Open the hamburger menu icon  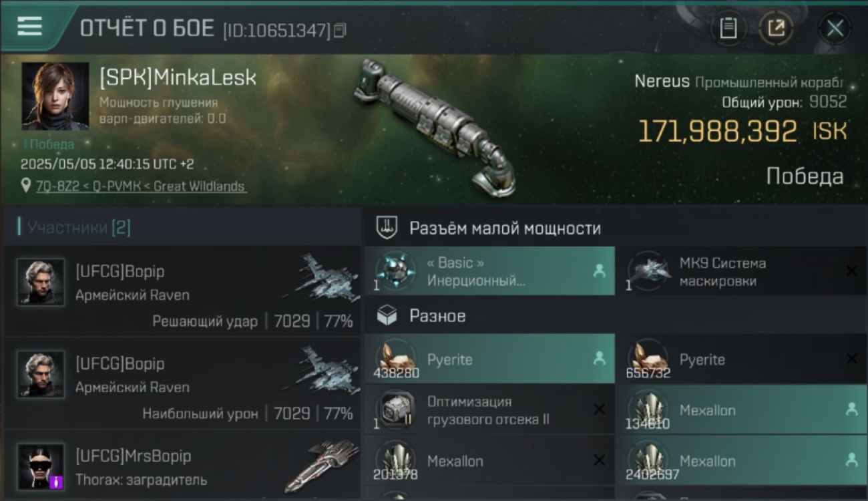[29, 27]
